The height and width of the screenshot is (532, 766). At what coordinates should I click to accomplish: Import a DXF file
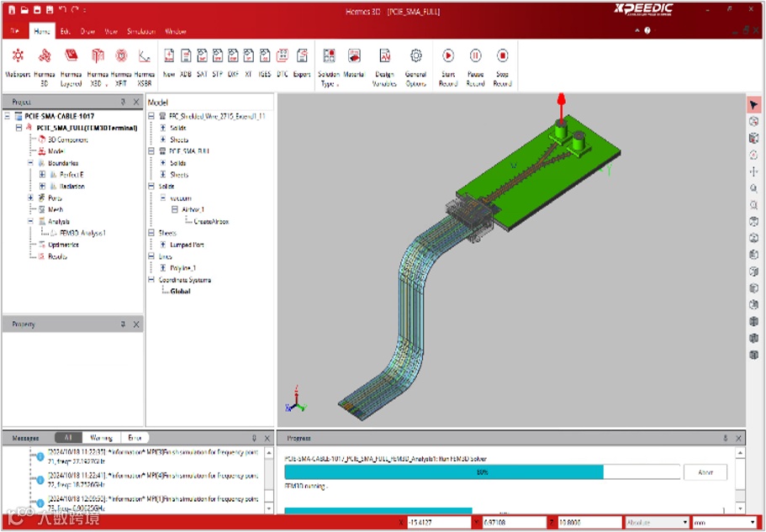(234, 63)
